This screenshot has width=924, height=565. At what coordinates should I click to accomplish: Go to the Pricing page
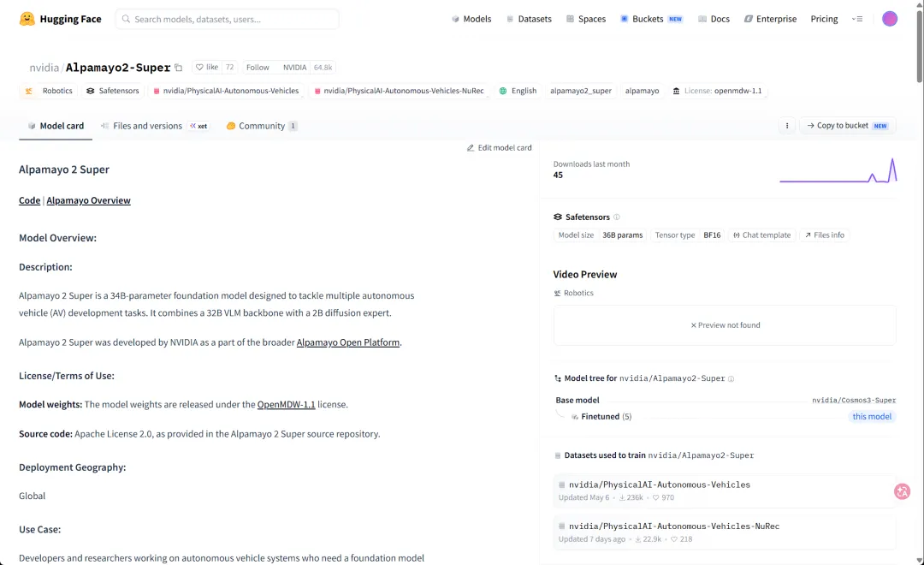click(x=824, y=19)
